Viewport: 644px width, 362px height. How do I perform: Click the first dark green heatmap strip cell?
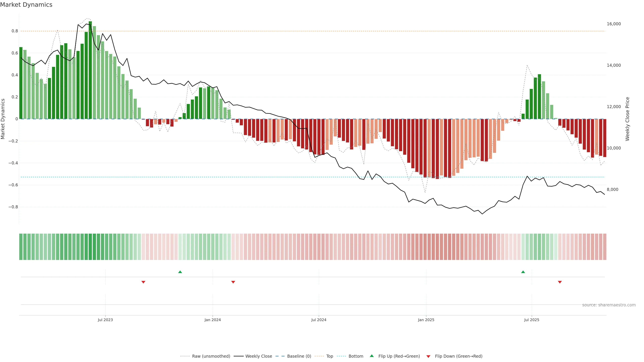click(21, 247)
